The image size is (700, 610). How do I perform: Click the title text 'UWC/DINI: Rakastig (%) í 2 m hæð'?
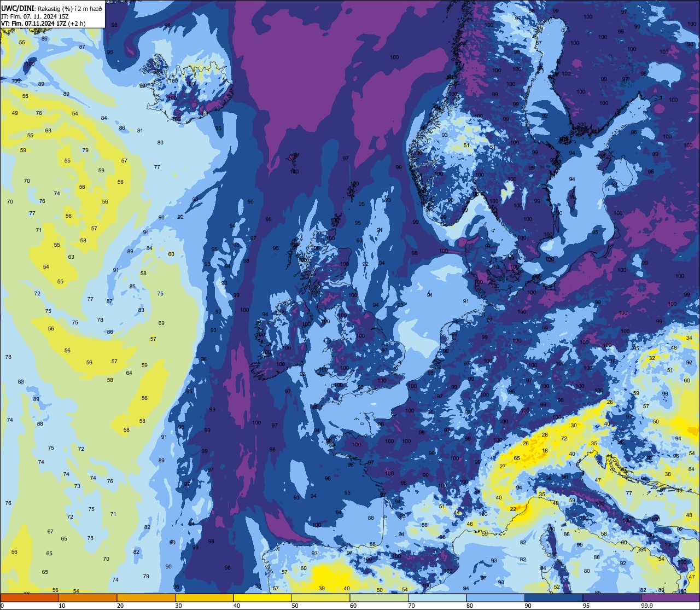[x=51, y=9]
